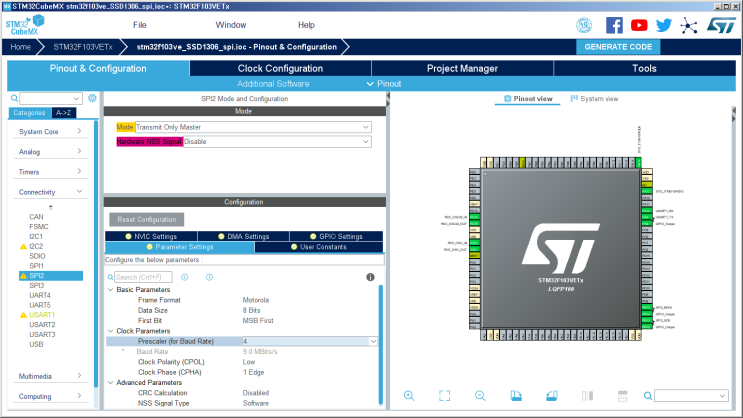Select FSMC in the connectivity list
Screen dimensions: 743x418
[38, 227]
